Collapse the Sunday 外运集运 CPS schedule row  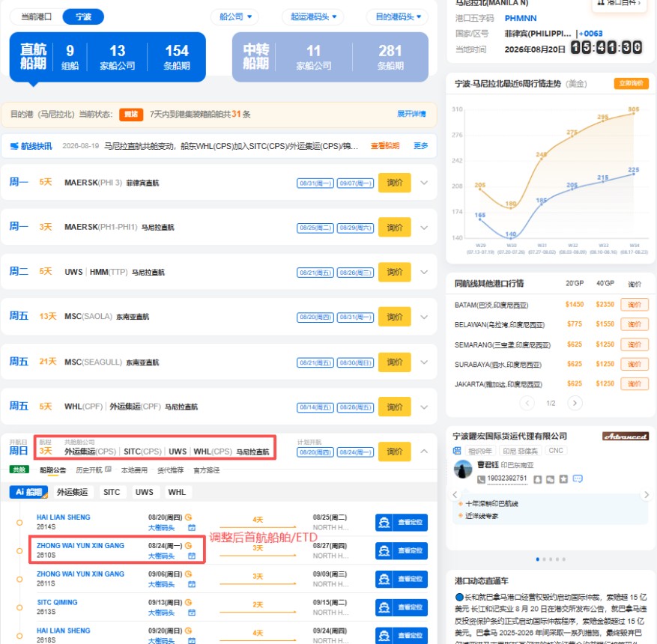tap(424, 452)
